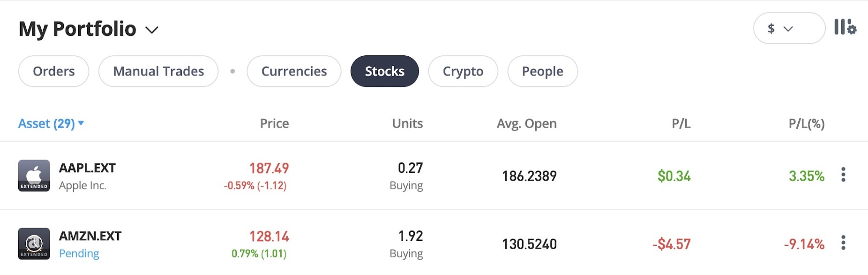The width and height of the screenshot is (868, 275).
Task: Click the AMZN.EXT price 128.14
Action: click(269, 236)
